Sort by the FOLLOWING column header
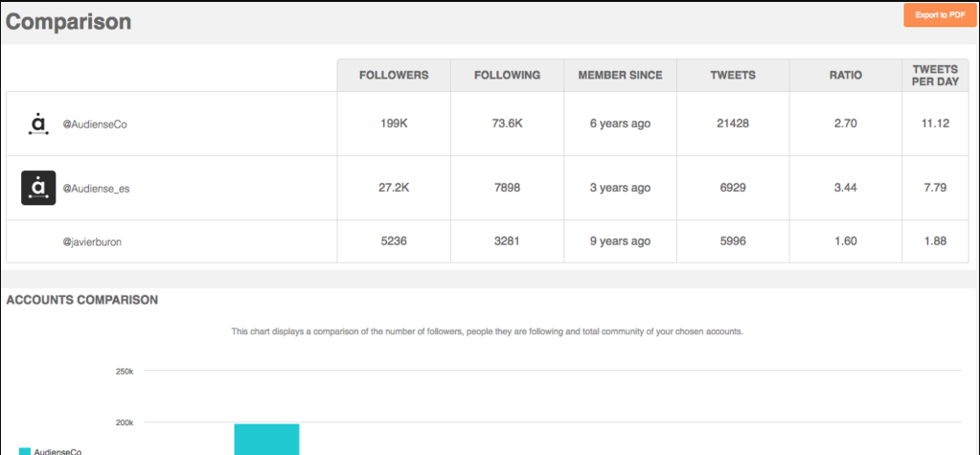Viewport: 980px width, 455px height. [507, 75]
